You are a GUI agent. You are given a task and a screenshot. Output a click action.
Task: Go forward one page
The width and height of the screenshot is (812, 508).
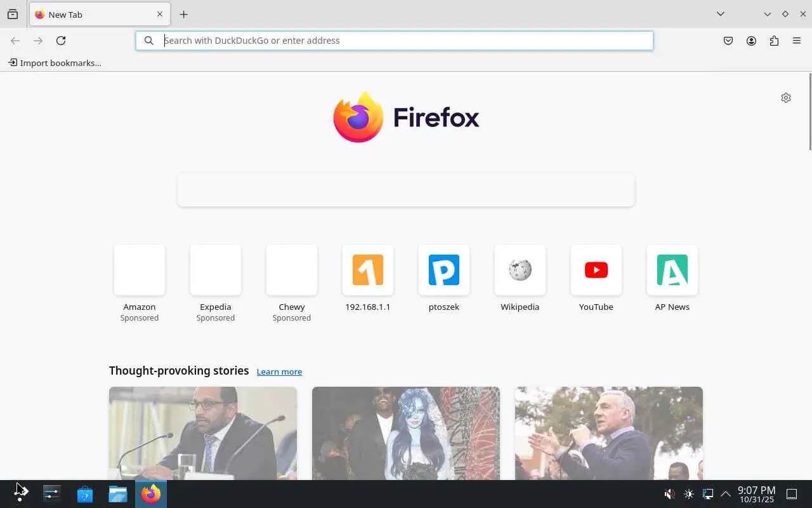click(38, 41)
